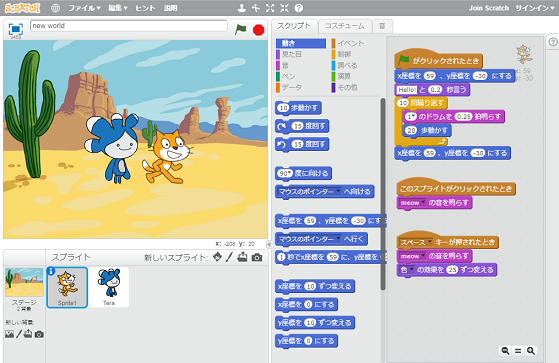Open the language globe menu
Image resolution: width=559 pixels, height=363 pixels.
click(55, 8)
